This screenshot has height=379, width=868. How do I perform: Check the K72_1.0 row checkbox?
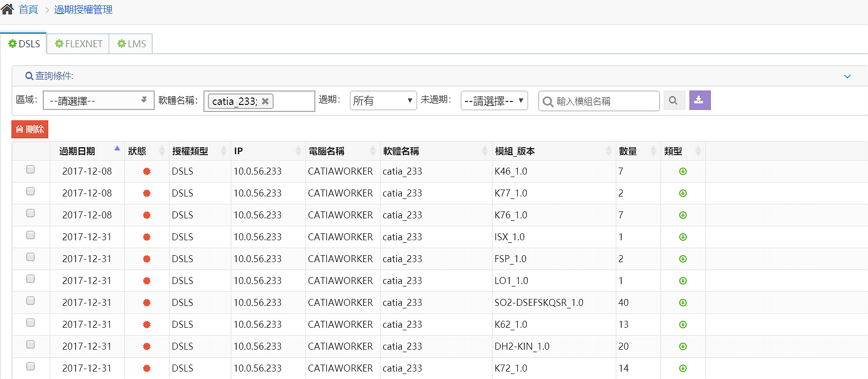[30, 367]
